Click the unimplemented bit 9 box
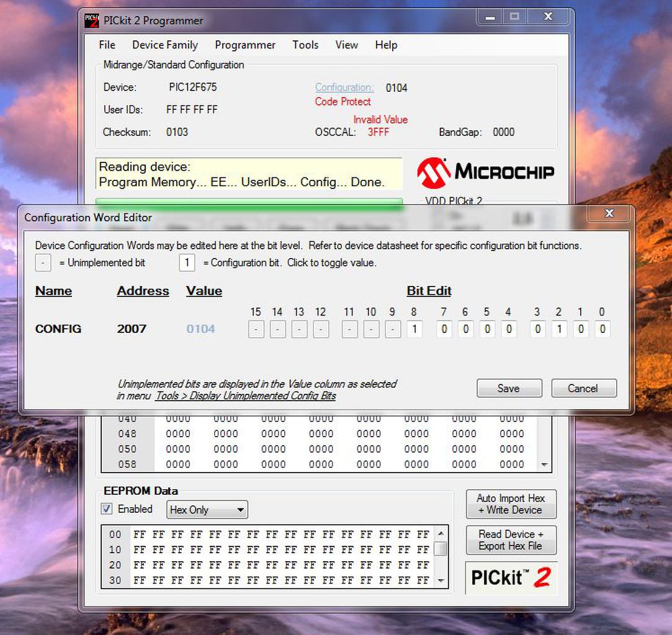672x635 pixels. click(393, 329)
